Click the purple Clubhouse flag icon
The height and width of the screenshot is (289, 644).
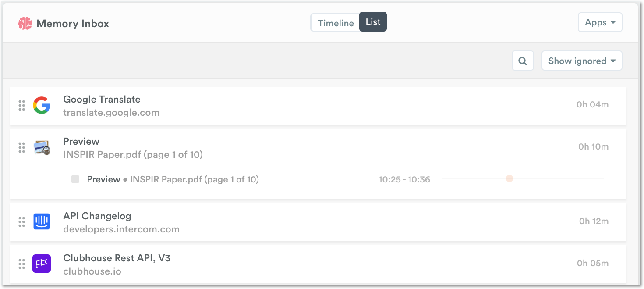pos(42,264)
